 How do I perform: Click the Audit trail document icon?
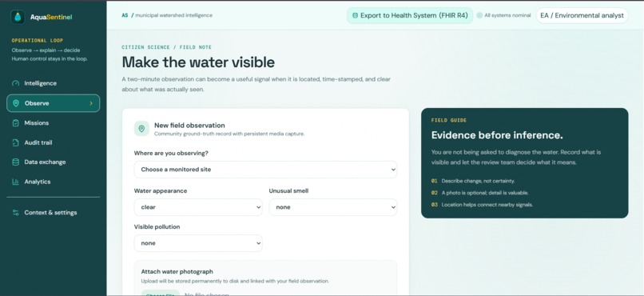coord(16,142)
